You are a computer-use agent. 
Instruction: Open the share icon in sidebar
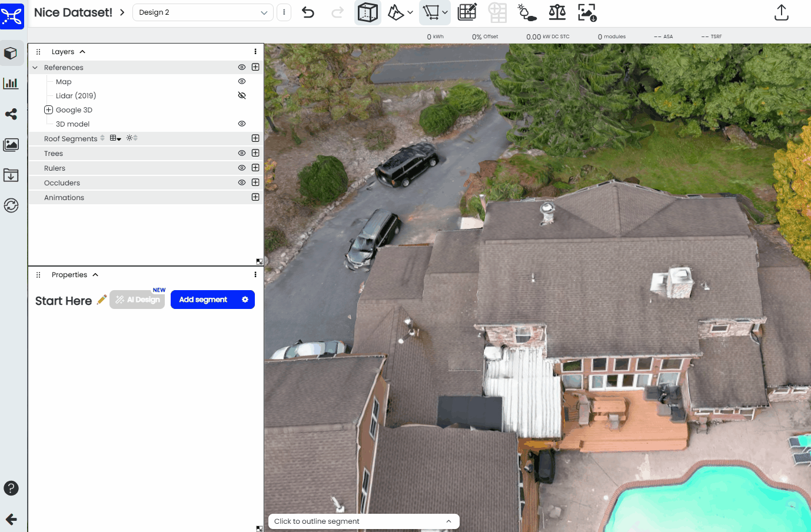(11, 114)
